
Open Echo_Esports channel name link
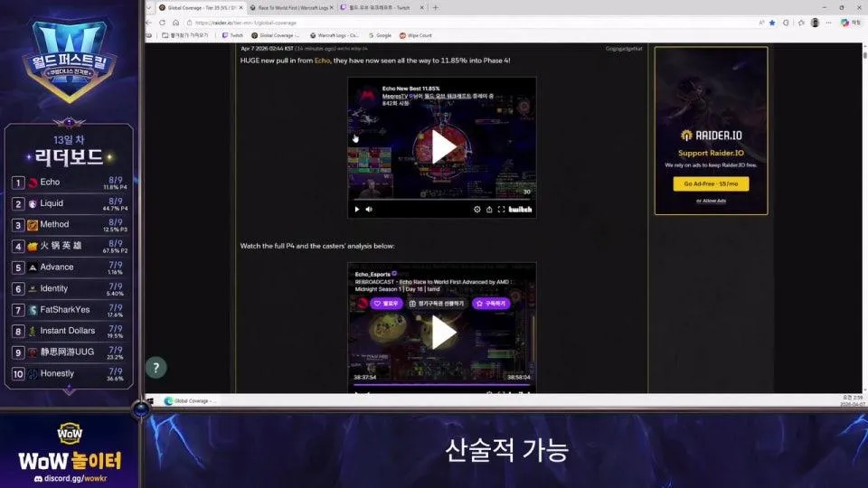pos(373,274)
